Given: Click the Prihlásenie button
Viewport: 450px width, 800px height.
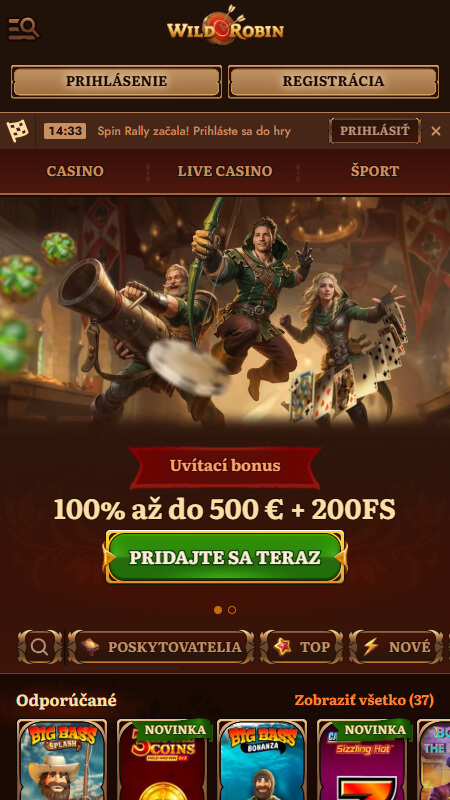Looking at the screenshot, I should point(116,81).
